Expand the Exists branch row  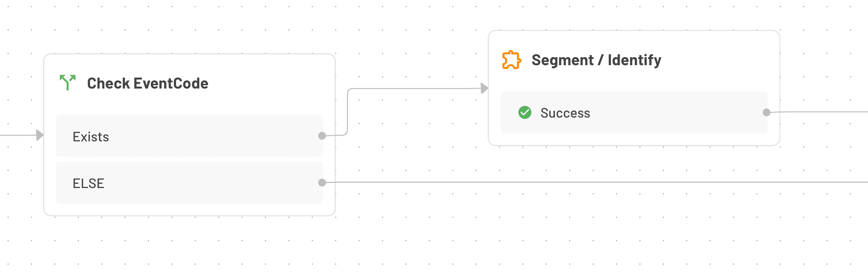coord(189,136)
